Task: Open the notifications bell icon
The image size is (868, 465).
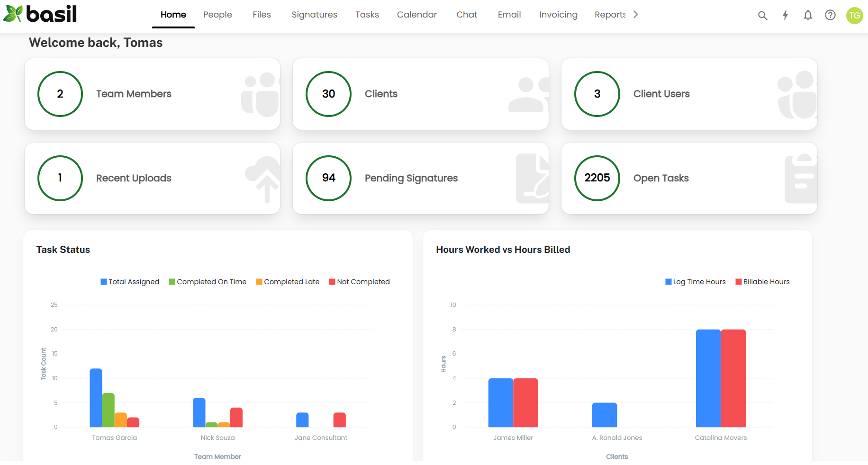Action: (808, 15)
